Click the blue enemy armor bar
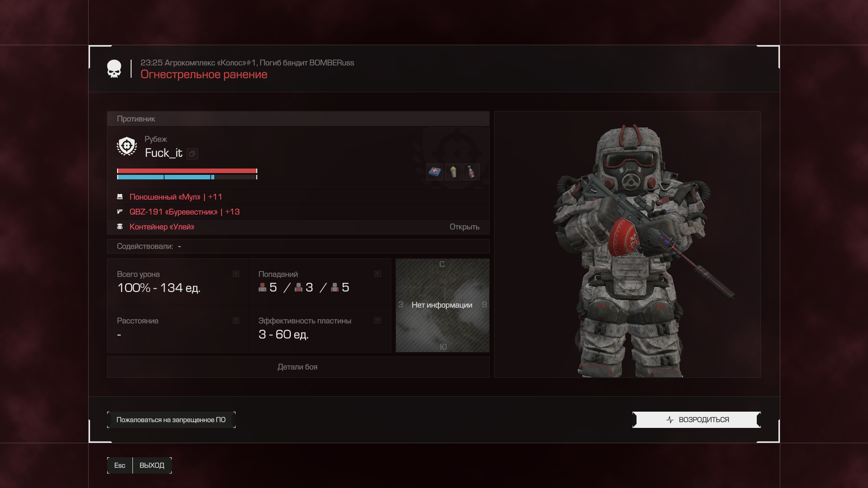 tap(187, 177)
